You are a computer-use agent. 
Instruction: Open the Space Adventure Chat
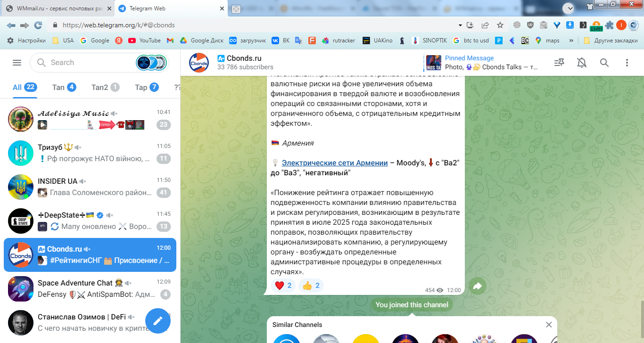tap(90, 289)
